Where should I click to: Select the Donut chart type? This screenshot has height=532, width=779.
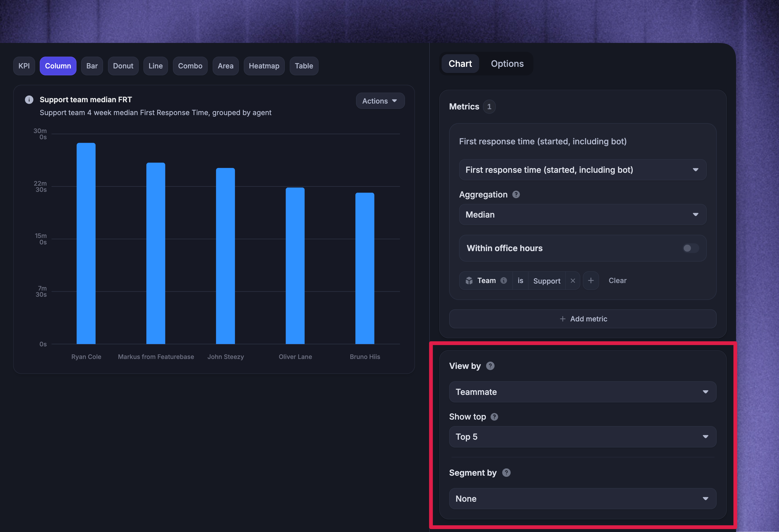click(123, 66)
